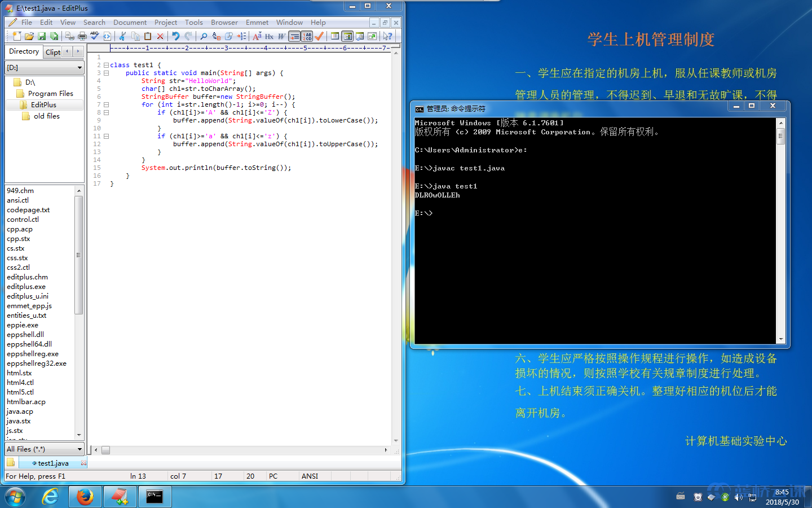Toggle the auto indent toolbar button
Viewport: 812px width, 508px height.
coord(294,36)
